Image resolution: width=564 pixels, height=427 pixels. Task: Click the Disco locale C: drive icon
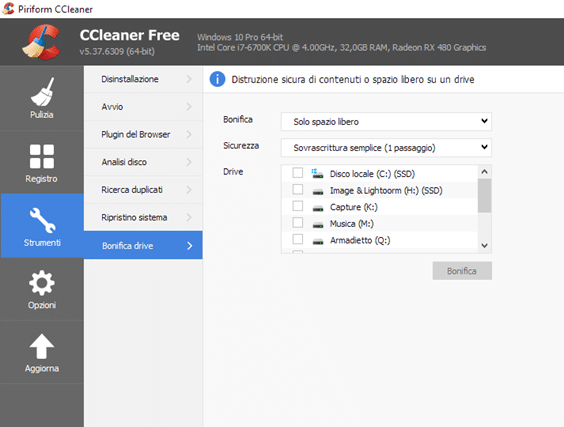(x=317, y=173)
